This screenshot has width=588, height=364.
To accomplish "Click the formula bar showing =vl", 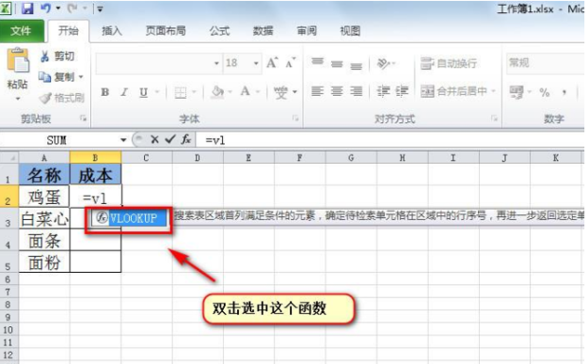I will 390,140.
